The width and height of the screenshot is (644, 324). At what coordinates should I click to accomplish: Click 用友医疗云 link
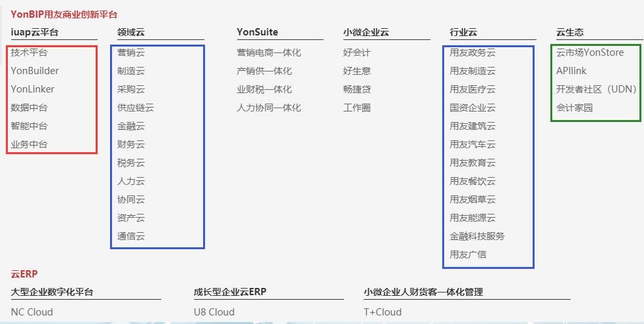click(x=473, y=89)
